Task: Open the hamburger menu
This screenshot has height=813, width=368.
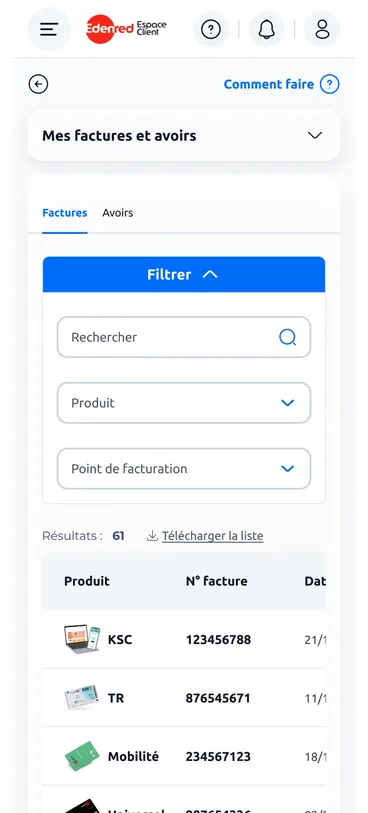Action: click(49, 30)
